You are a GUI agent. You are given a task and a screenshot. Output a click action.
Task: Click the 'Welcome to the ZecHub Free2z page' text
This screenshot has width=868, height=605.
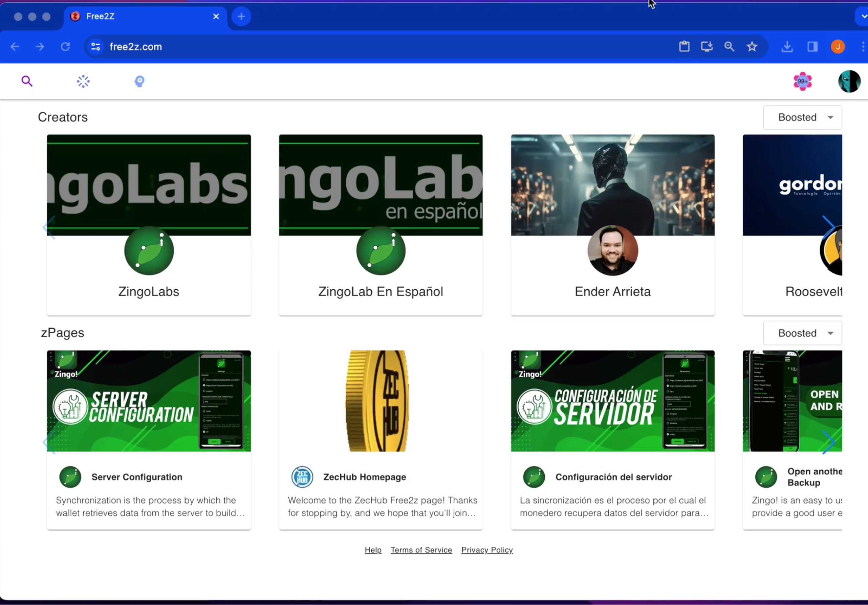click(382, 507)
